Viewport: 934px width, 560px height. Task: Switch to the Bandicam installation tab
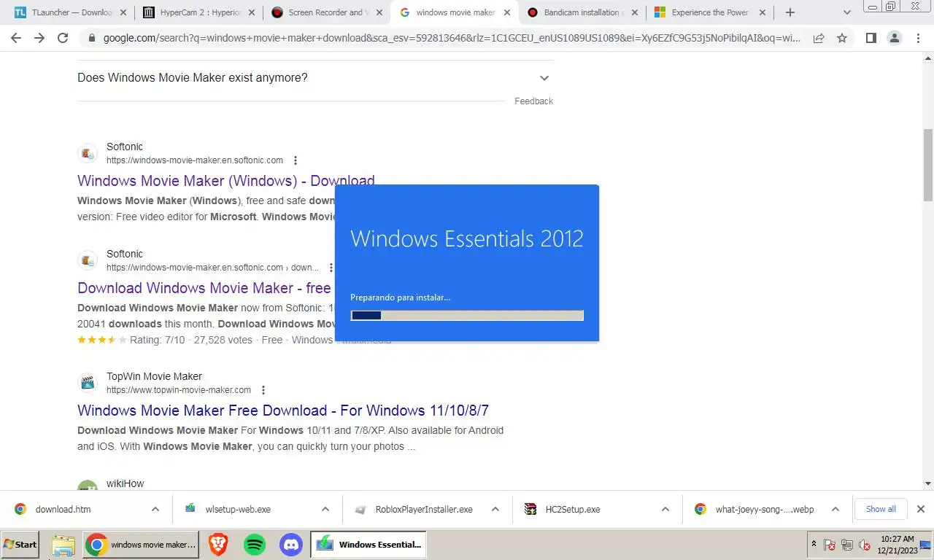(582, 12)
